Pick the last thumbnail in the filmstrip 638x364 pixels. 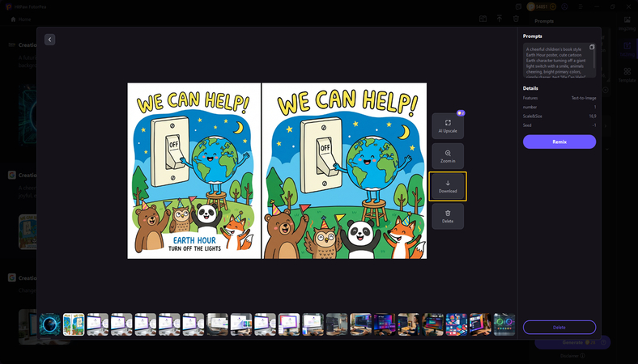point(504,324)
